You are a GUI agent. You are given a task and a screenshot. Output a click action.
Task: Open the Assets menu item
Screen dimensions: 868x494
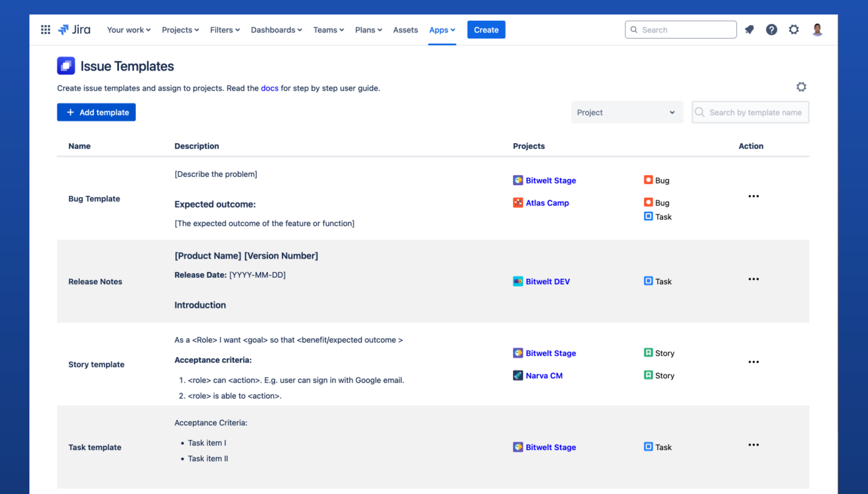click(x=405, y=30)
